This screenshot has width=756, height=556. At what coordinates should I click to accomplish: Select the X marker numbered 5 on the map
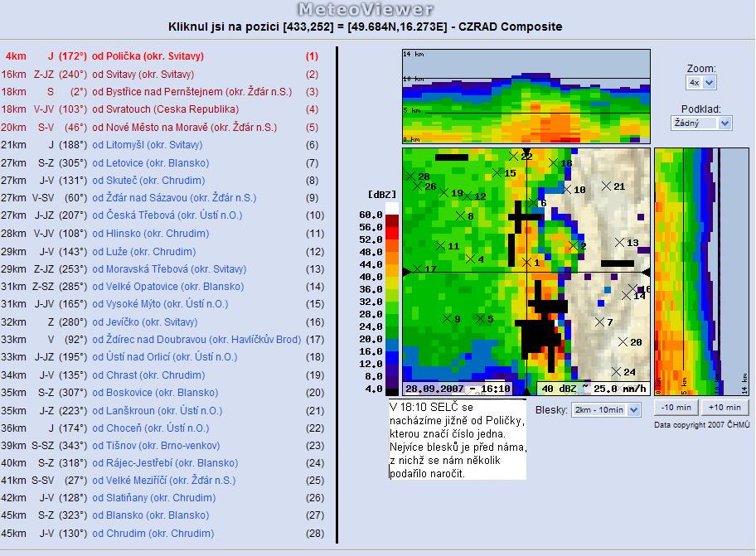[480, 318]
